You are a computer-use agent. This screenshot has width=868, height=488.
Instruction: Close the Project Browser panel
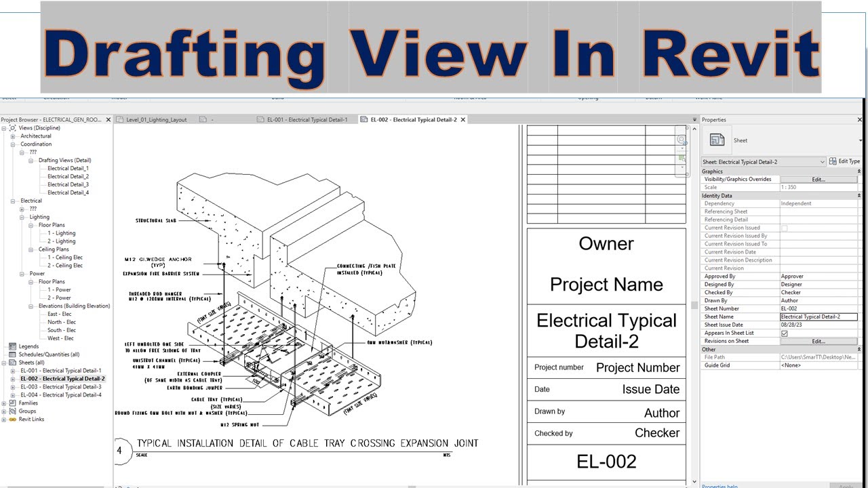pos(108,120)
